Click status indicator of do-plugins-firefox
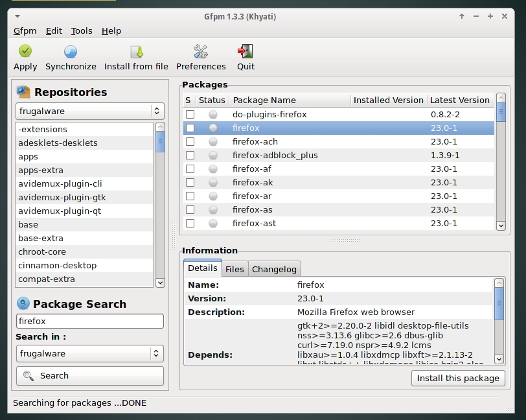 click(x=212, y=115)
